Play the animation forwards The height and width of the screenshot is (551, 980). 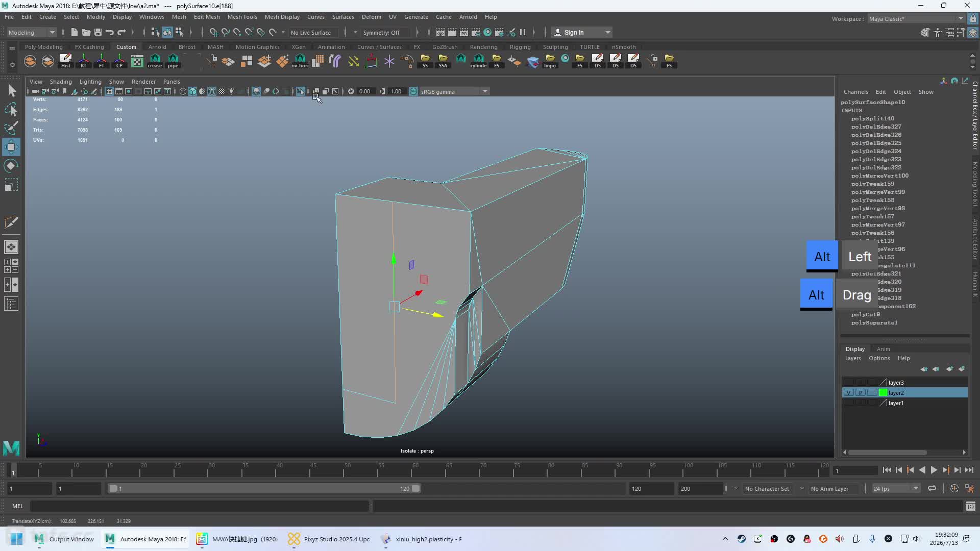(934, 470)
